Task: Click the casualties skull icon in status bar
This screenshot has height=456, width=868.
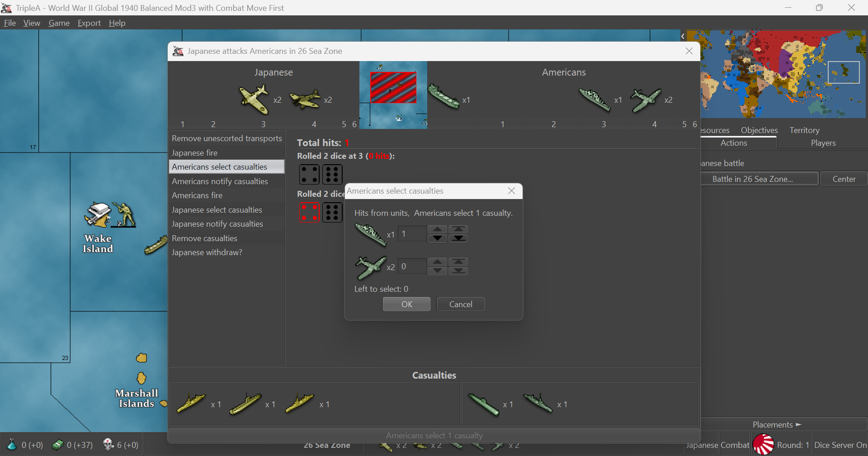Action: [x=108, y=444]
